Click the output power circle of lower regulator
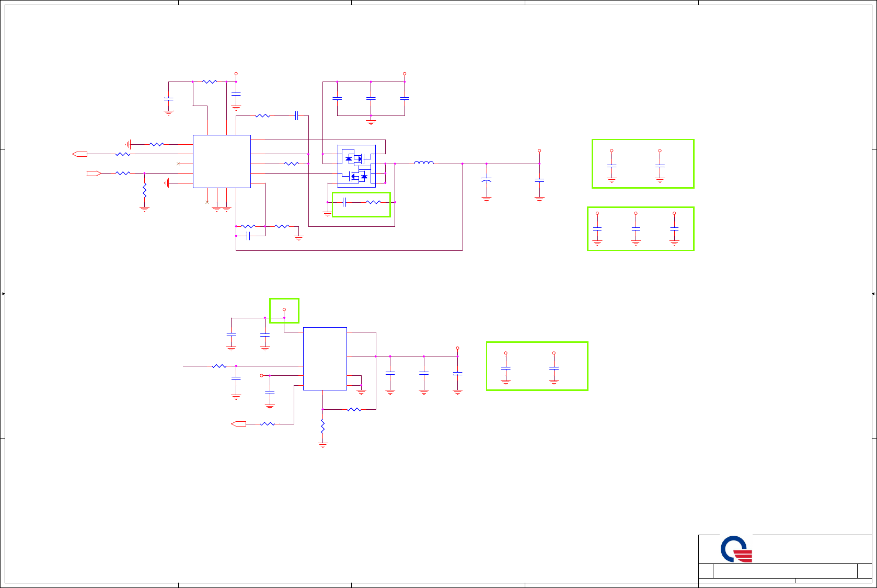 pyautogui.click(x=457, y=348)
